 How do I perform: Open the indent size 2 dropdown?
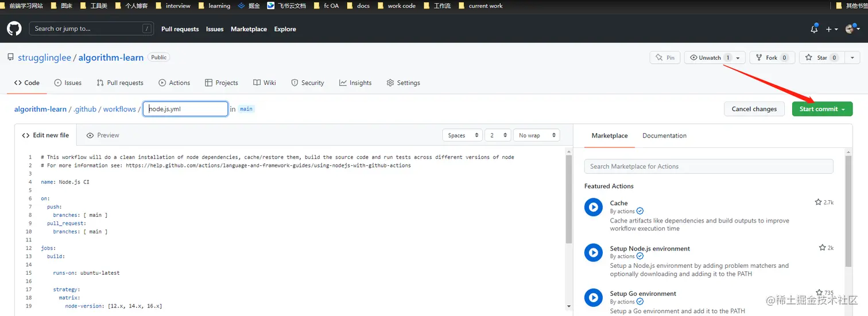pos(498,135)
